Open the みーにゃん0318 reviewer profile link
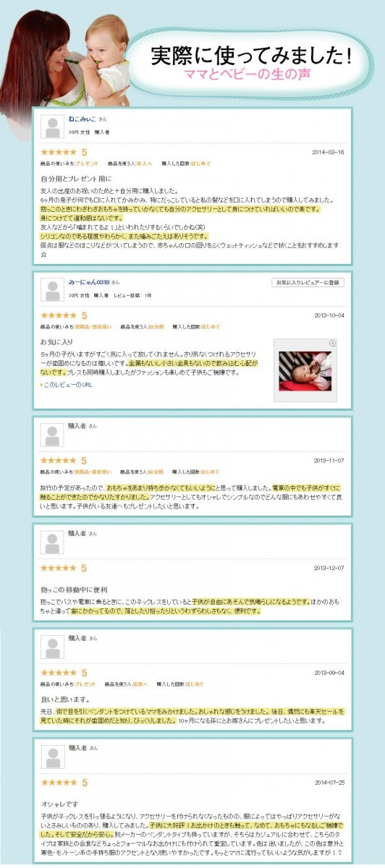The width and height of the screenshot is (385, 868). point(89,281)
